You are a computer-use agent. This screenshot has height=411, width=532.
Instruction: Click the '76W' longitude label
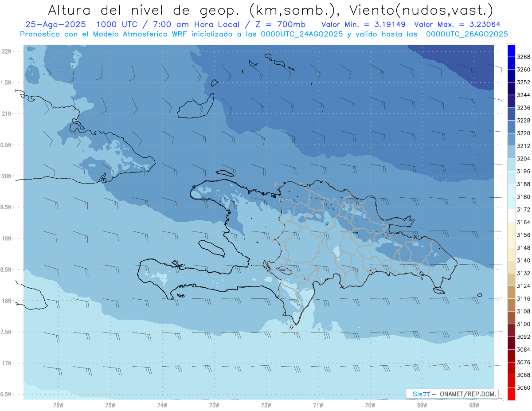(x=58, y=405)
